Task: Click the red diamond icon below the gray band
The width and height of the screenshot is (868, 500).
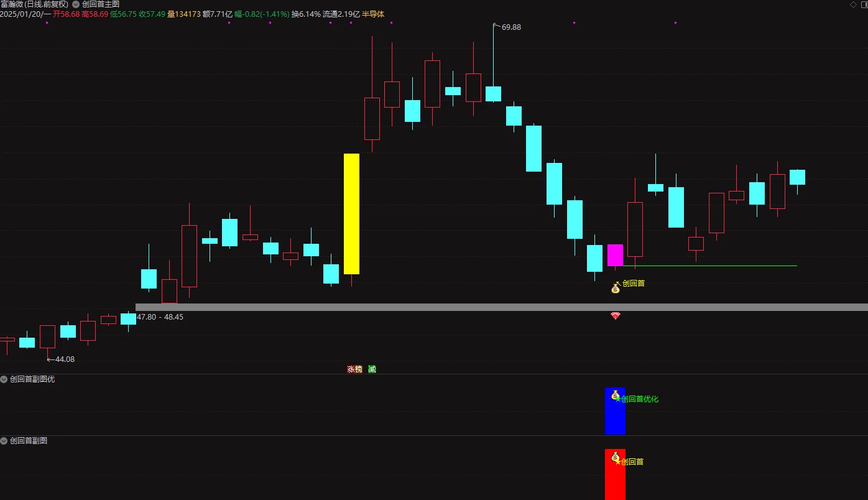Action: tap(616, 316)
